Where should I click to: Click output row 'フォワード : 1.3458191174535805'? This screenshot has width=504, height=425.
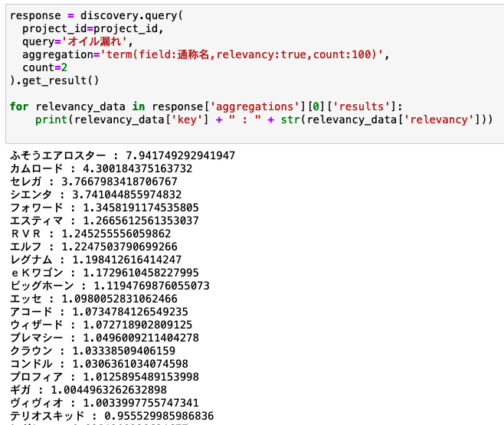point(104,208)
